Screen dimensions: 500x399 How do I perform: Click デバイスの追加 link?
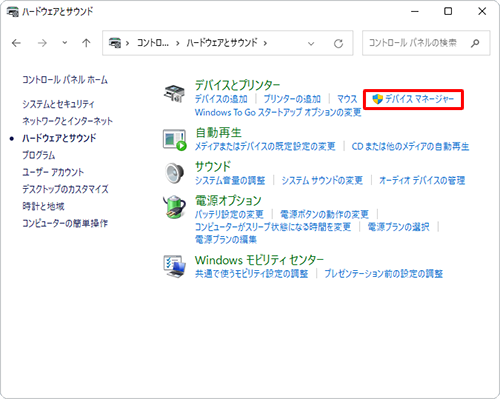tap(221, 99)
